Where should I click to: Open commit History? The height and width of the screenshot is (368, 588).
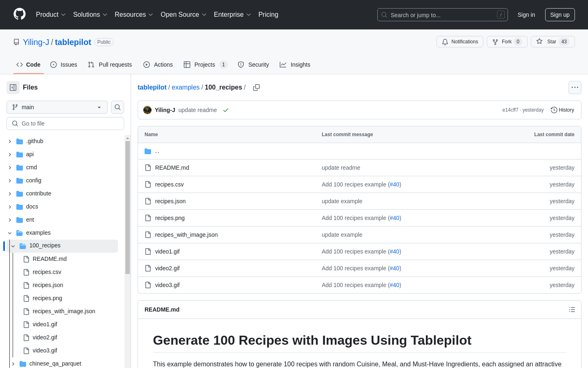(x=562, y=110)
